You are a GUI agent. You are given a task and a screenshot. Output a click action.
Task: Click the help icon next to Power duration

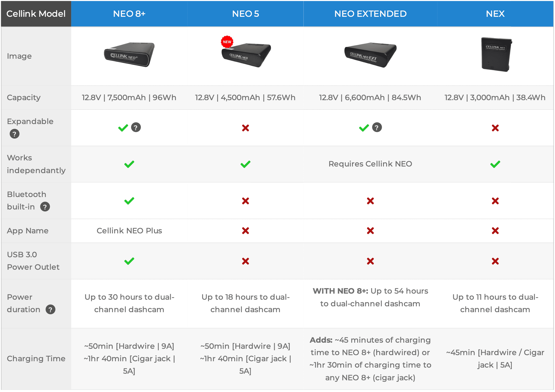(50, 309)
